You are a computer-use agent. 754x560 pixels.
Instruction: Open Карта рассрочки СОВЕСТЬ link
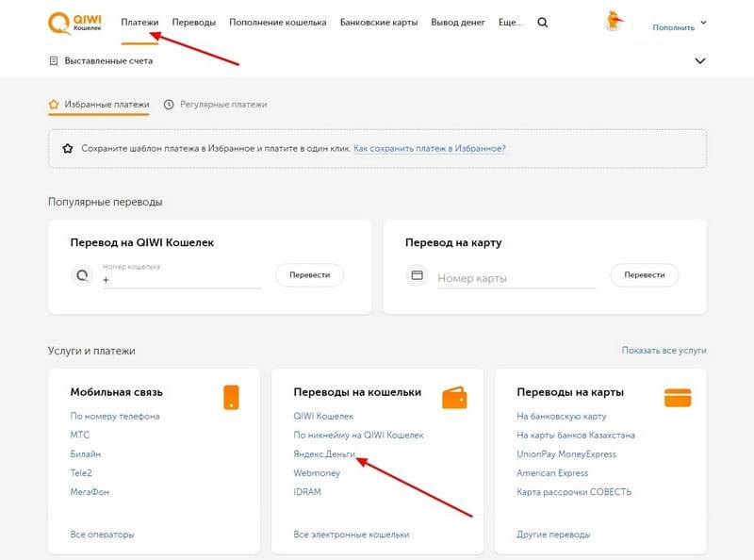coord(574,492)
